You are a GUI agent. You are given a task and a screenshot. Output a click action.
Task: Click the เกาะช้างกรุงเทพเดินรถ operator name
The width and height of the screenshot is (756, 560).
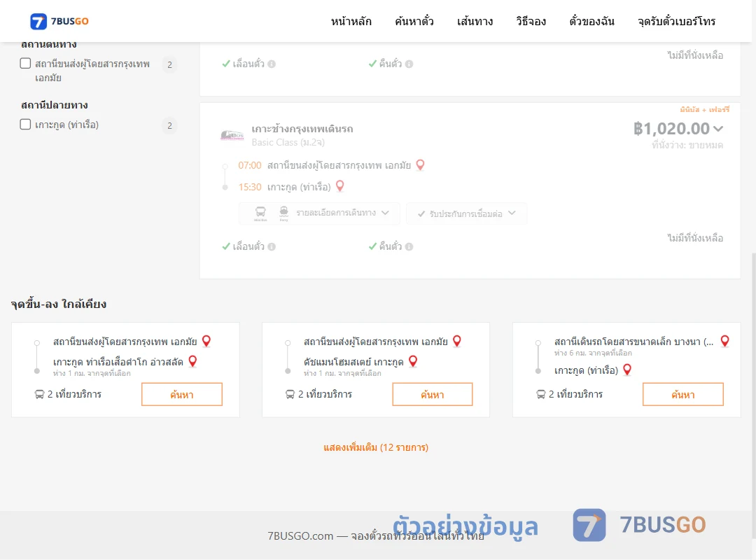point(302,129)
